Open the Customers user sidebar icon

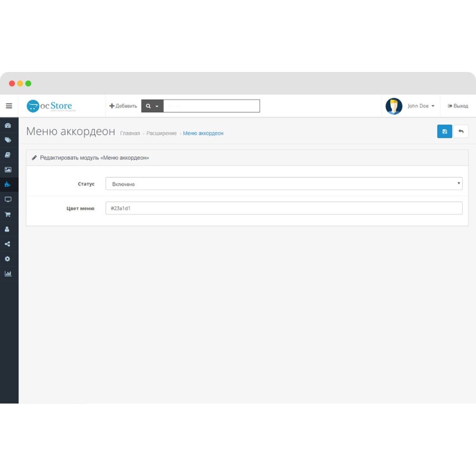(7, 229)
